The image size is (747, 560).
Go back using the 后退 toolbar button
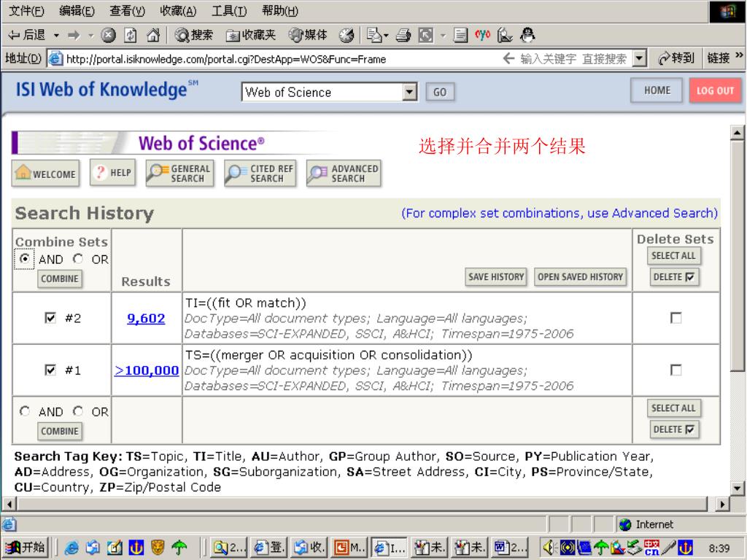point(27,35)
